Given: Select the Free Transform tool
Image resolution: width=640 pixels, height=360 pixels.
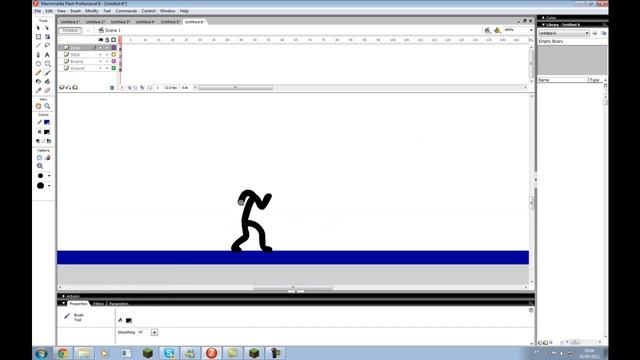Looking at the screenshot, I should [x=38, y=37].
